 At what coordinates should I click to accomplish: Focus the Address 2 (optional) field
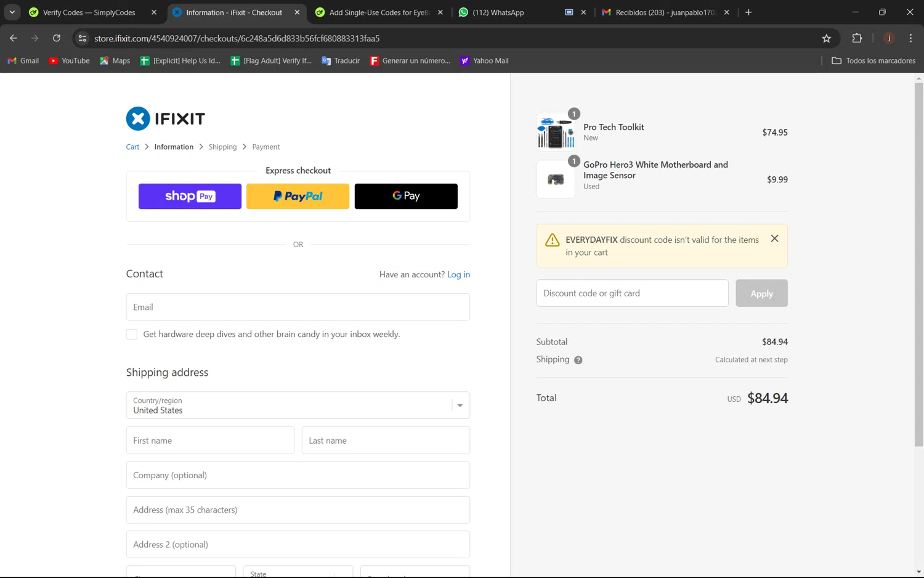pos(298,545)
